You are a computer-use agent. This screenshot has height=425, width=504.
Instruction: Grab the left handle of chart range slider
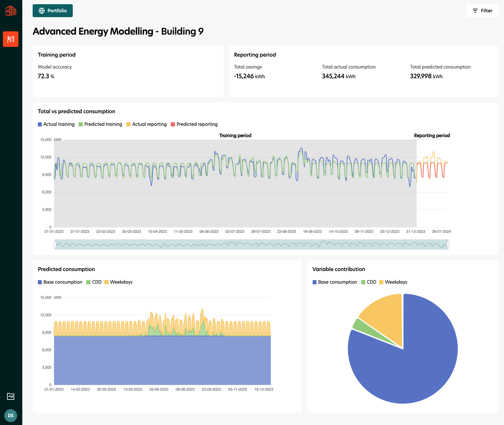coord(55,245)
